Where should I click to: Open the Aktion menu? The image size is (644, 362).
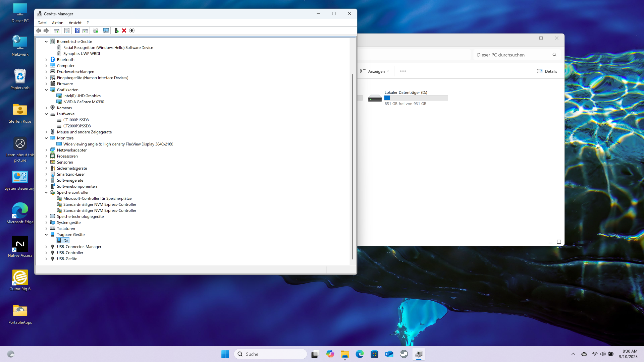click(57, 23)
